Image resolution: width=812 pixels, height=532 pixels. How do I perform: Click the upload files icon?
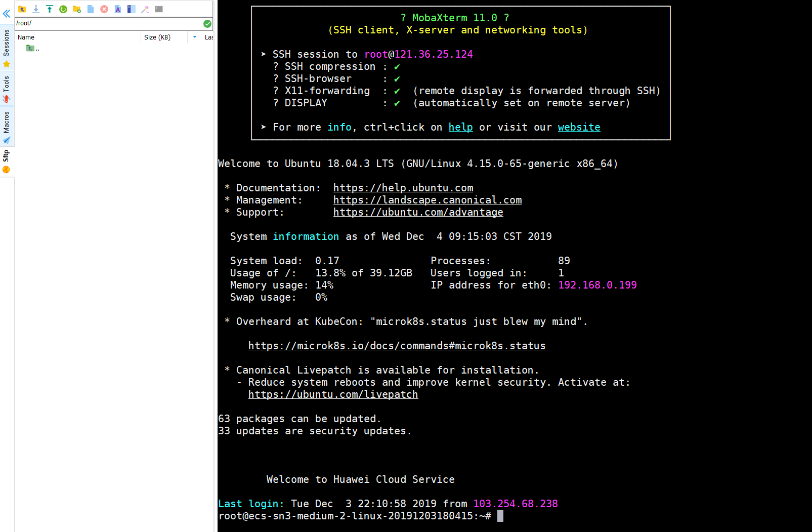coord(50,9)
